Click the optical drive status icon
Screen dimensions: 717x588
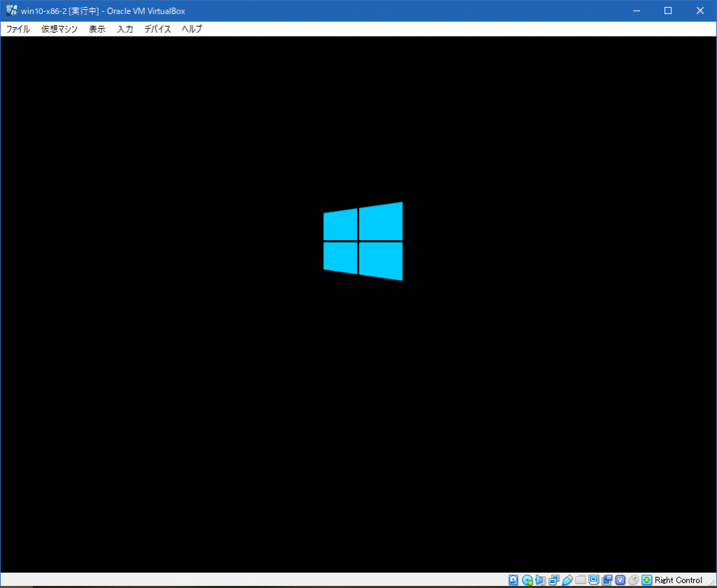pos(527,580)
